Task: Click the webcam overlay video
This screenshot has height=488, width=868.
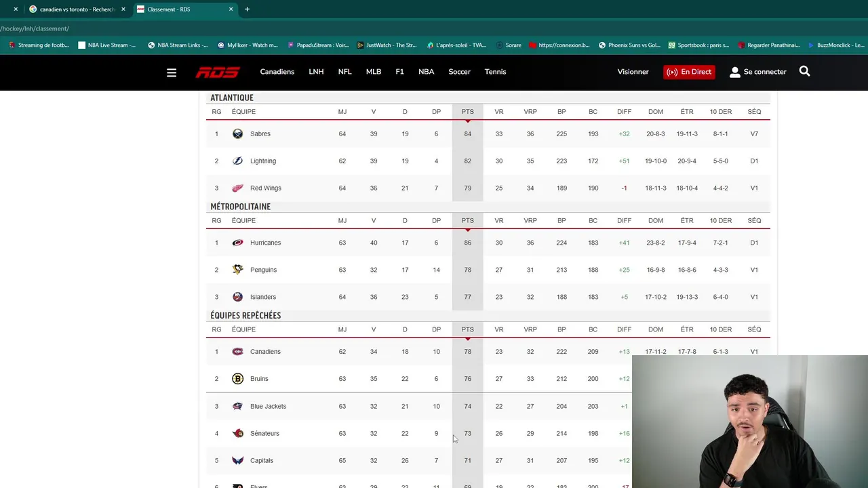Action: [x=750, y=422]
